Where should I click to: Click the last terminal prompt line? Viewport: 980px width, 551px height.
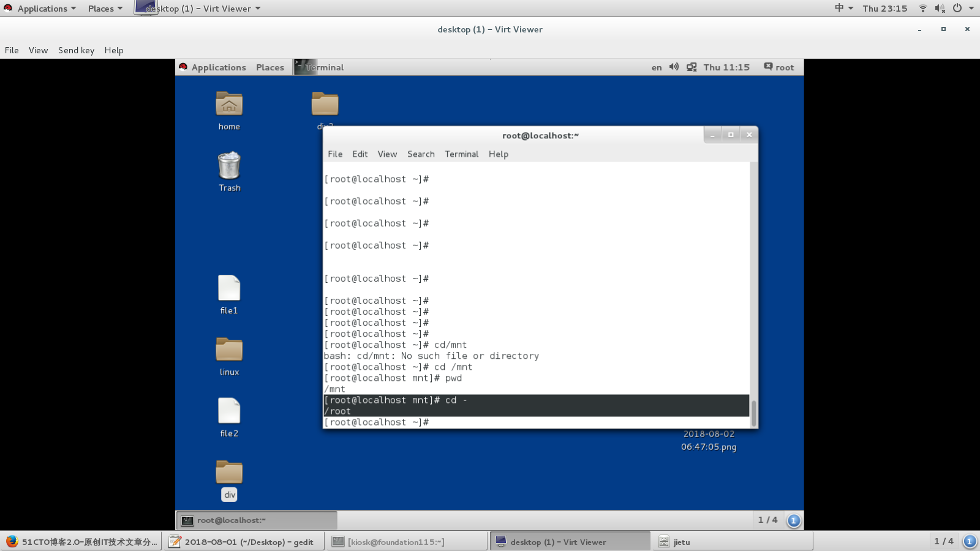pyautogui.click(x=376, y=422)
